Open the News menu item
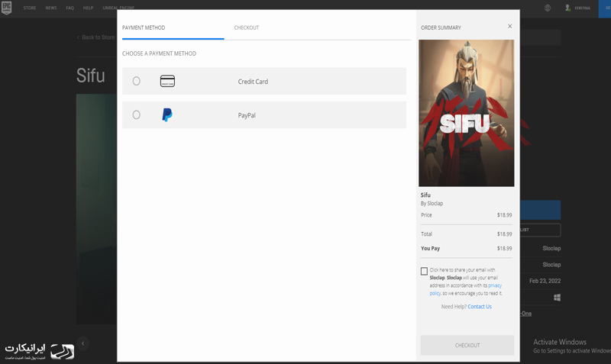The height and width of the screenshot is (364, 611). (51, 8)
